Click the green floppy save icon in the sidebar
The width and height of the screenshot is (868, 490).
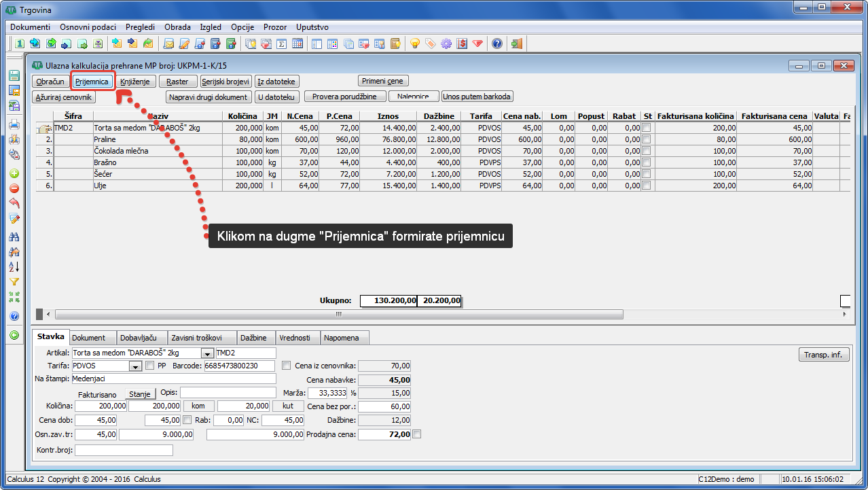[14, 75]
